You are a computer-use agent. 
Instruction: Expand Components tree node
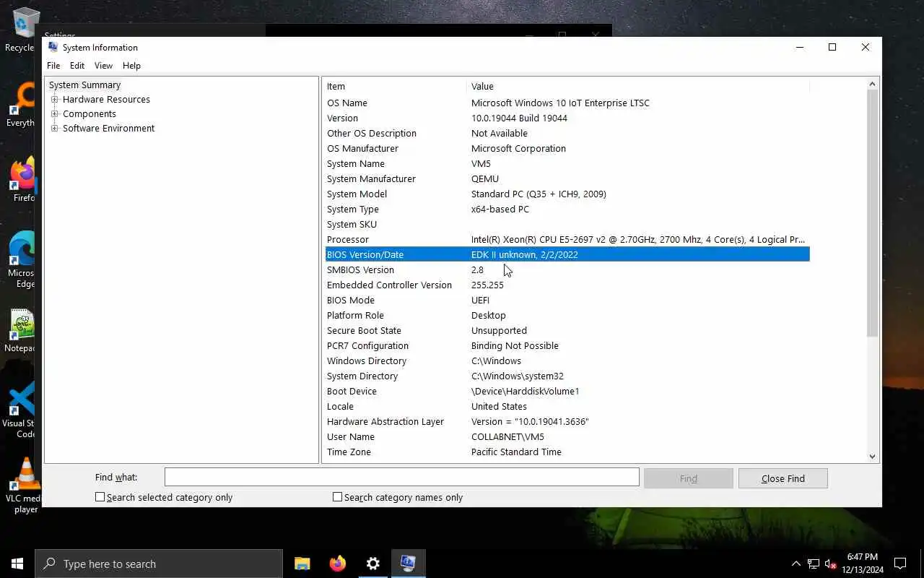54,114
